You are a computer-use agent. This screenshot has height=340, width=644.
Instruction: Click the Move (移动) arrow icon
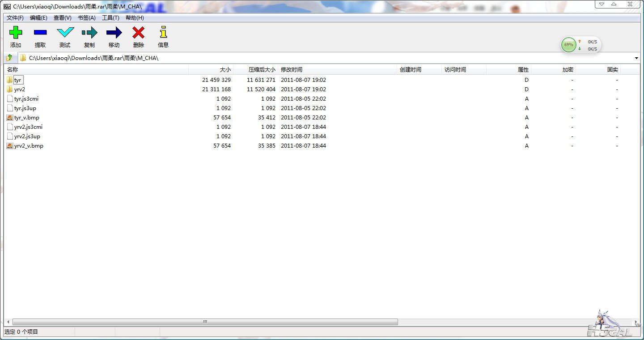(114, 33)
